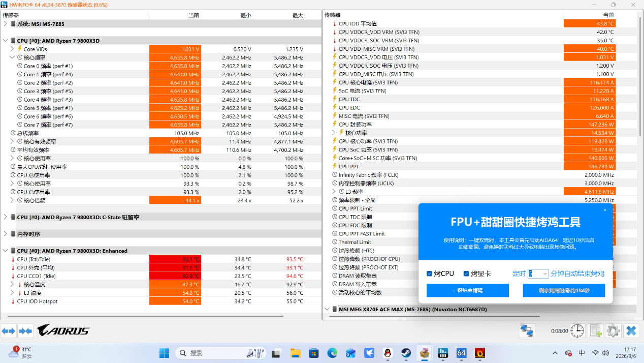This screenshot has width=644, height=363.
Task: Expand the 核心温度 row
Action: 12,284
